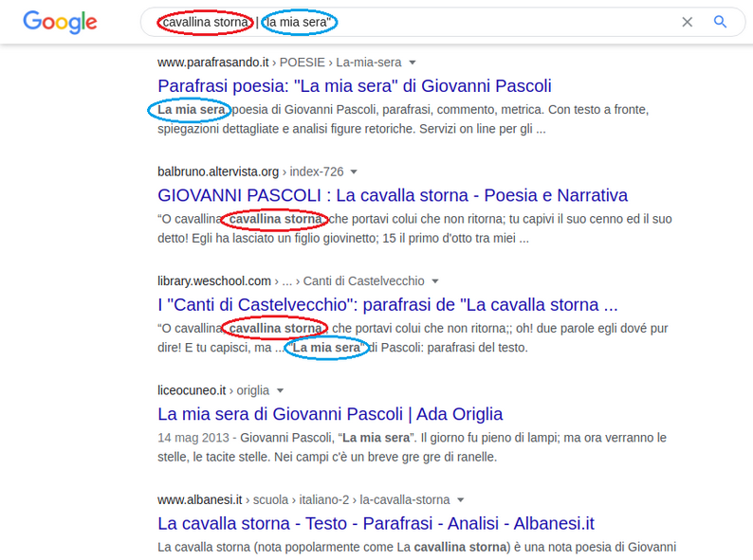Click the www.albanesi.it URL breadcrumb
The width and height of the screenshot is (753, 560).
click(303, 500)
